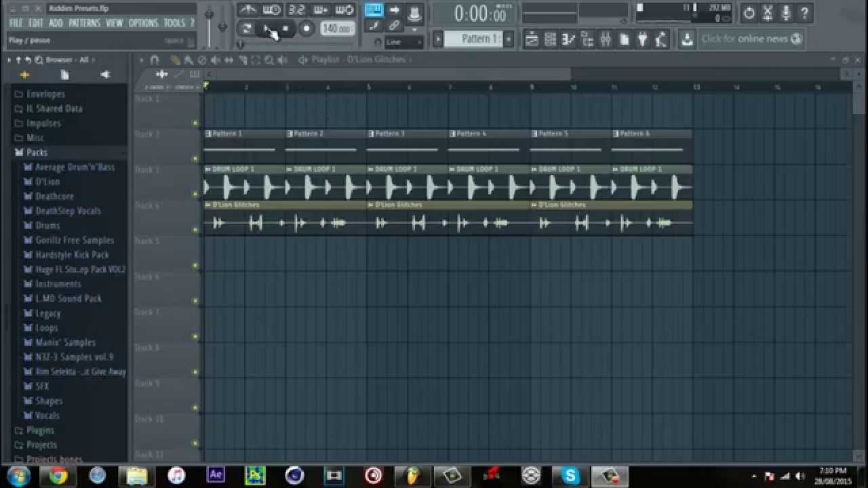This screenshot has width=868, height=488.
Task: Open the View step sequencer icon
Action: (551, 39)
